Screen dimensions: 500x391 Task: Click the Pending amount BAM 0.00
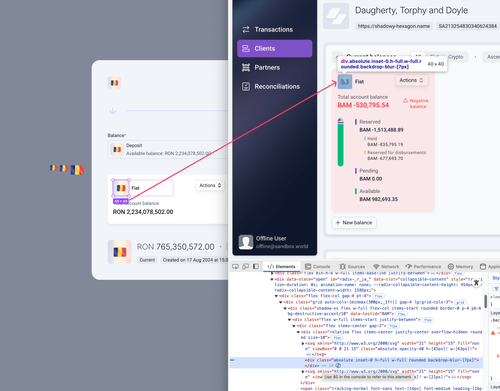point(371,179)
